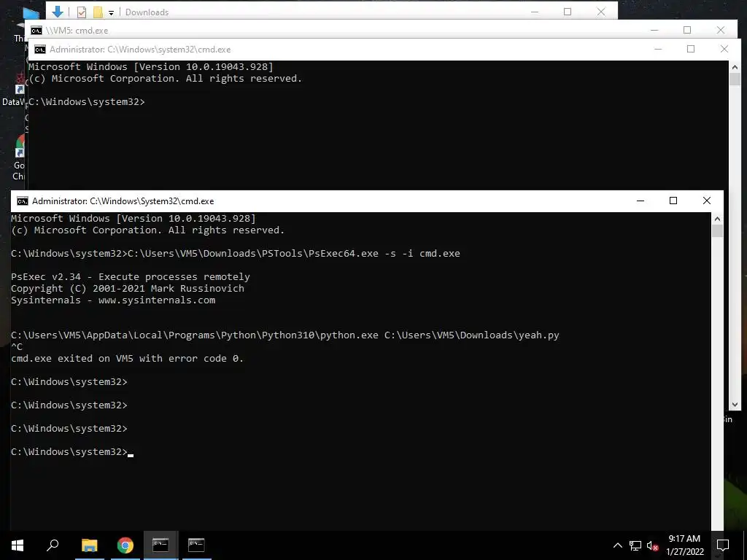The height and width of the screenshot is (560, 747).
Task: Minimize the \\VM5: cmd.exe window
Action: pyautogui.click(x=654, y=30)
